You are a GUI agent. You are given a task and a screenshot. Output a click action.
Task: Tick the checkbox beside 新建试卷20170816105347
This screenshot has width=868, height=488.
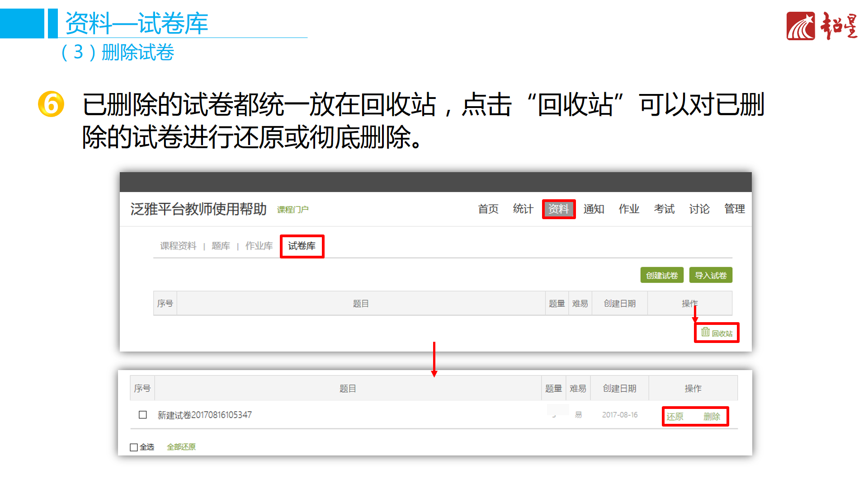(143, 415)
